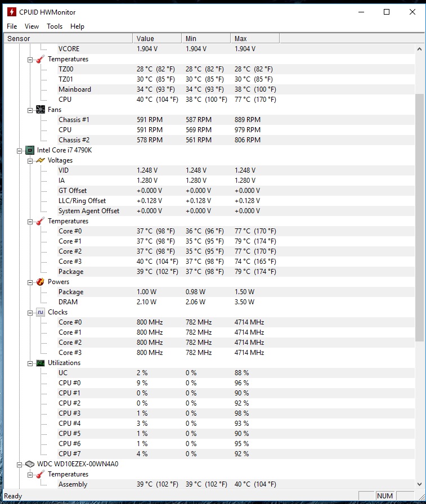Select the Package temperature row
The image size is (426, 504).
point(71,272)
